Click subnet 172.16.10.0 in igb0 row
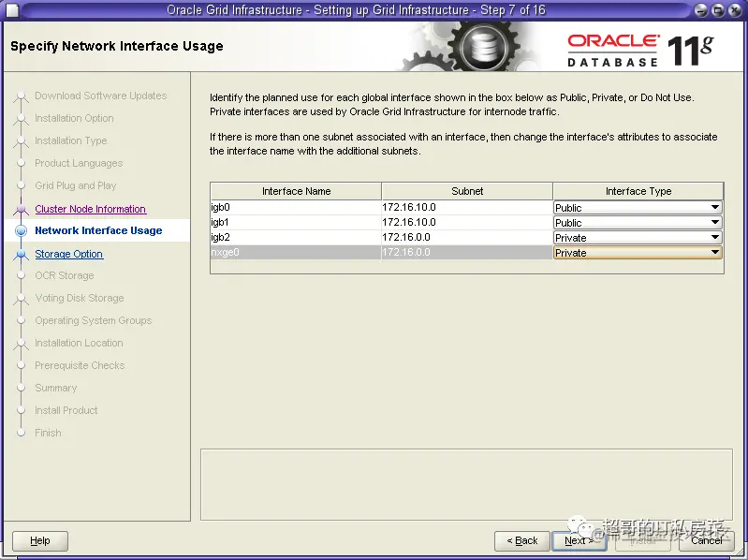The image size is (748, 560). 467,208
